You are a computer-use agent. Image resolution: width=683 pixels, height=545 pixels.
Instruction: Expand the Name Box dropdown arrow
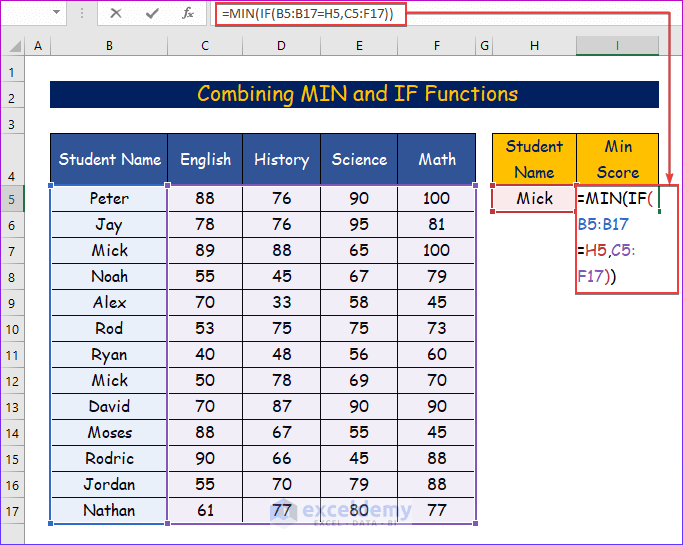[x=56, y=12]
